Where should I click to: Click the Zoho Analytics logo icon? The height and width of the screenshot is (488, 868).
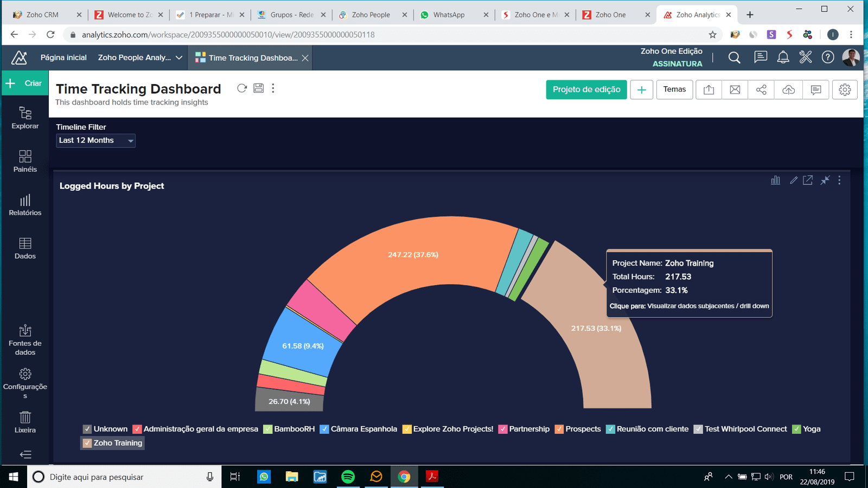click(x=19, y=57)
